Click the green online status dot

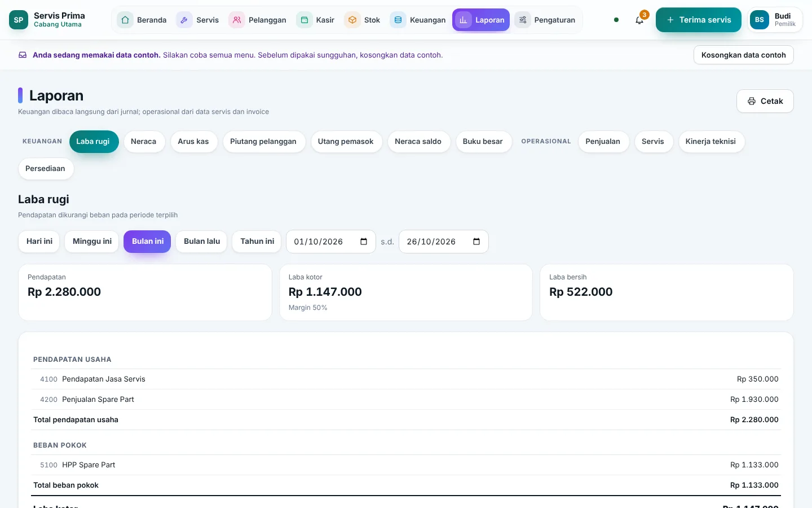click(616, 20)
